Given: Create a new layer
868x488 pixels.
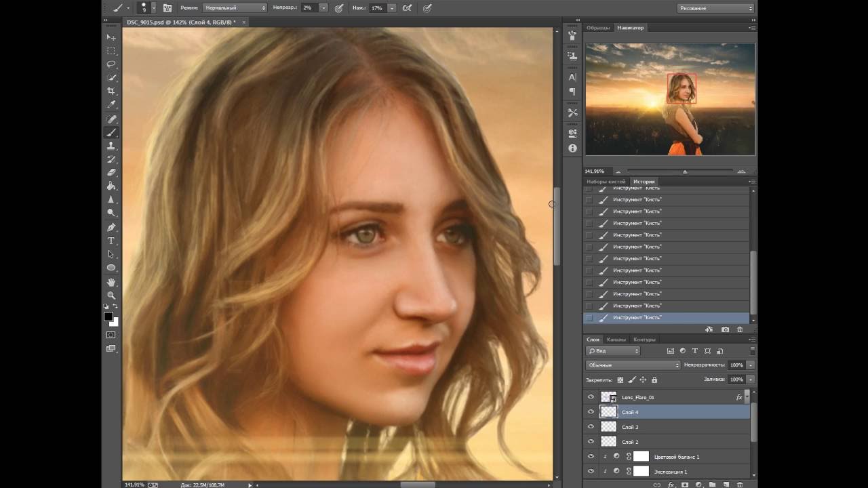Looking at the screenshot, I should 726,485.
